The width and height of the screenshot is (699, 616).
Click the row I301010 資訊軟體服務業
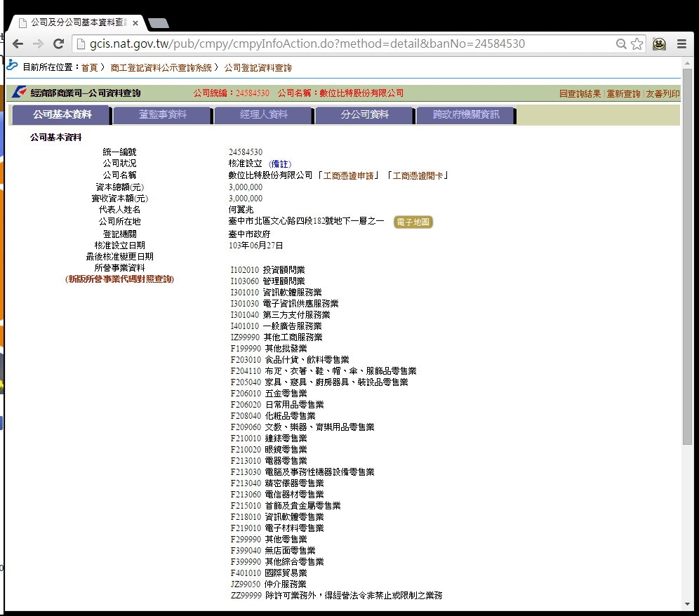pyautogui.click(x=277, y=293)
